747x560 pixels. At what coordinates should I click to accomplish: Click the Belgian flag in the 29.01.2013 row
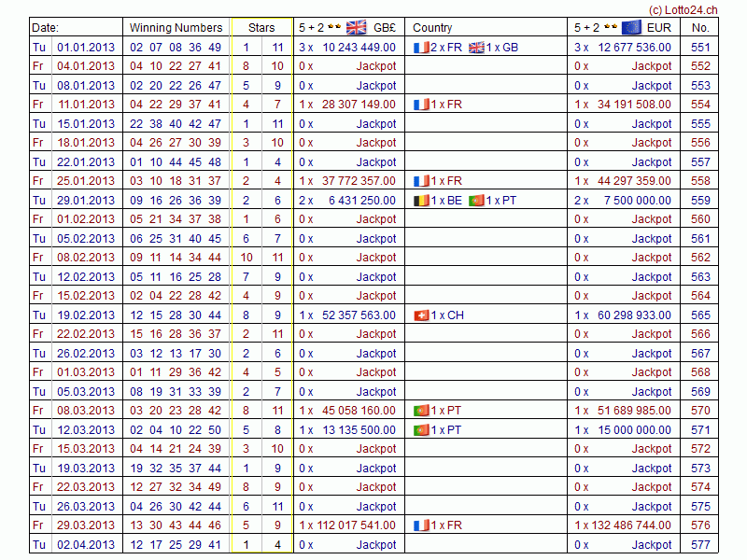421,200
